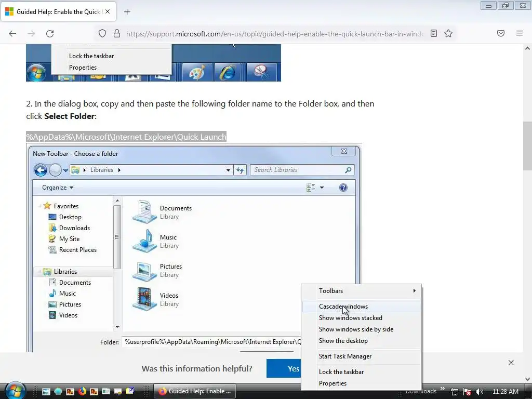The image size is (532, 399).
Task: Open the network tray icon
Action: [454, 392]
